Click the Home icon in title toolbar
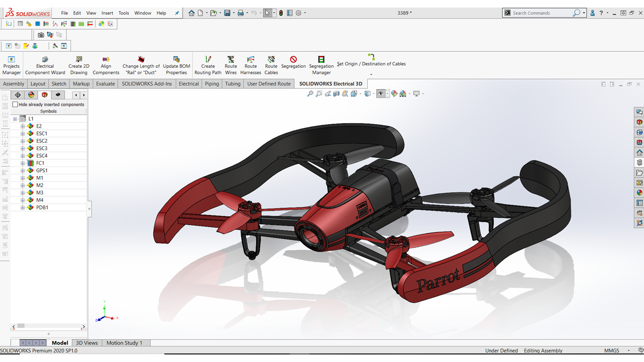 coord(191,13)
